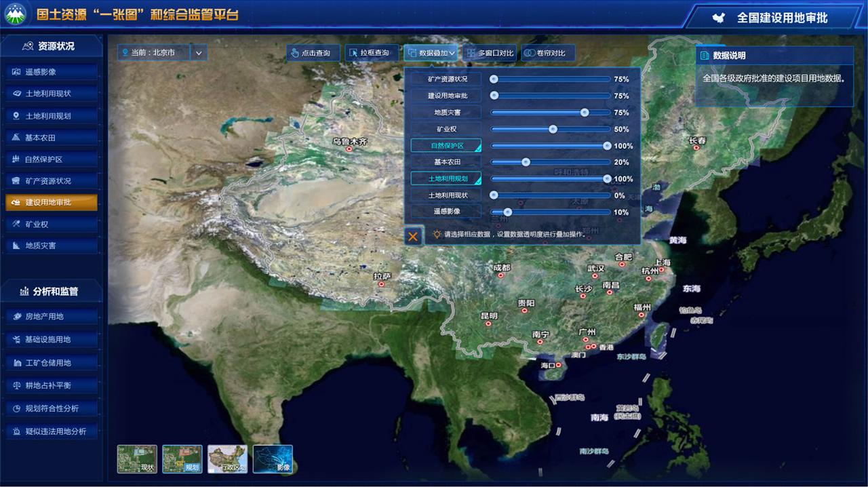Select 建设用地审批 menu item
Viewport: 868px width, 487px height.
pyautogui.click(x=51, y=202)
